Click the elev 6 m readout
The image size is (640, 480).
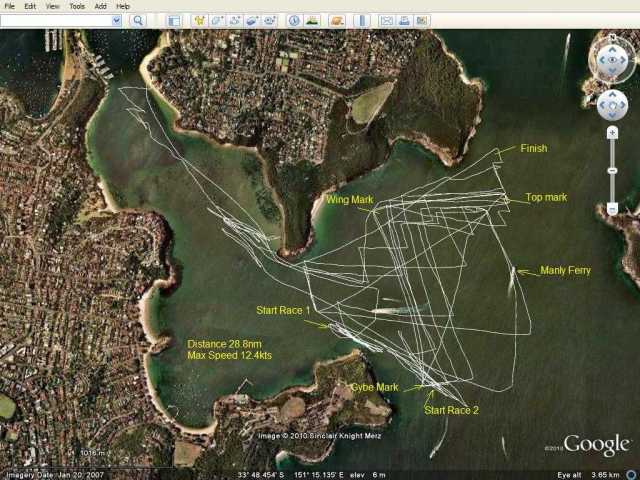click(x=367, y=475)
